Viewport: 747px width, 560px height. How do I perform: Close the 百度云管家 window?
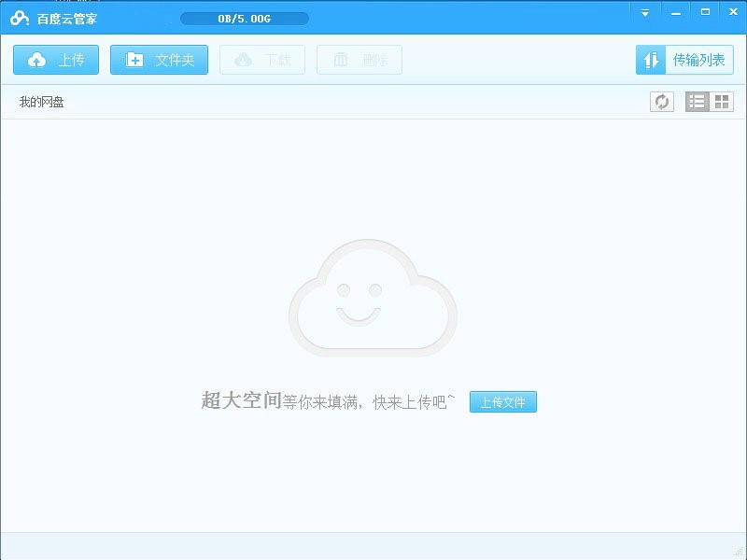tap(733, 13)
